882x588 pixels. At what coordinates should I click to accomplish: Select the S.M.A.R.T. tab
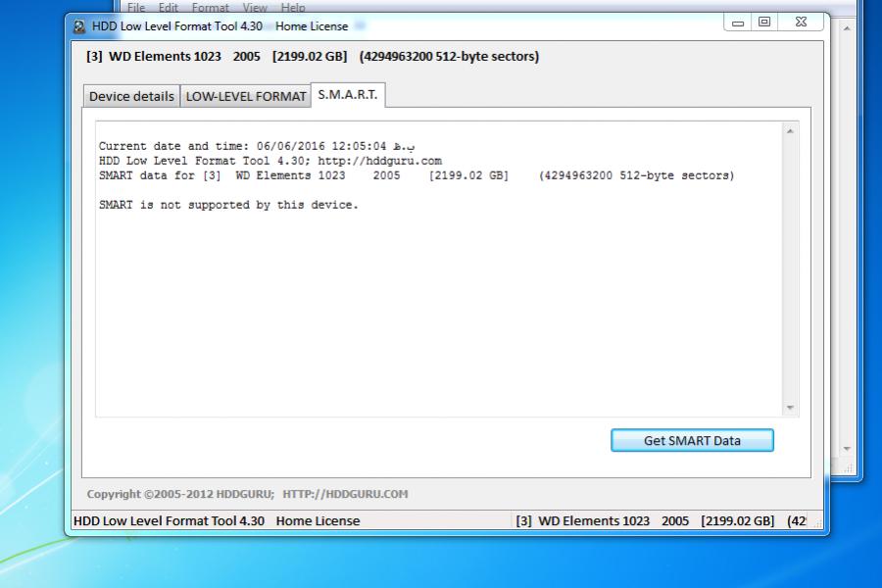pyautogui.click(x=348, y=94)
